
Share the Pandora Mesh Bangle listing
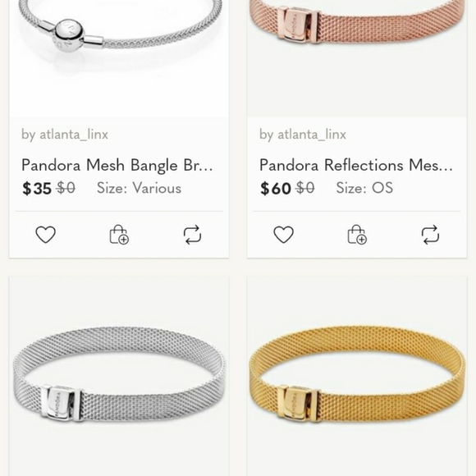point(193,235)
